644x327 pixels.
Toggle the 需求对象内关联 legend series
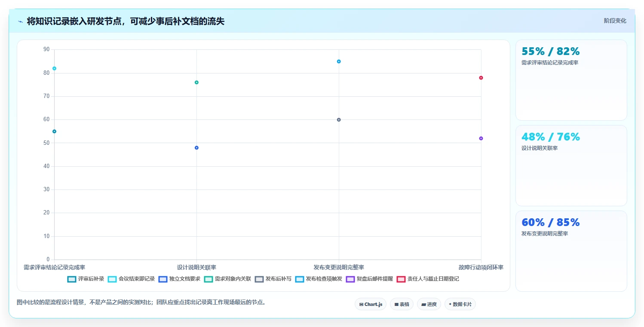pyautogui.click(x=227, y=279)
